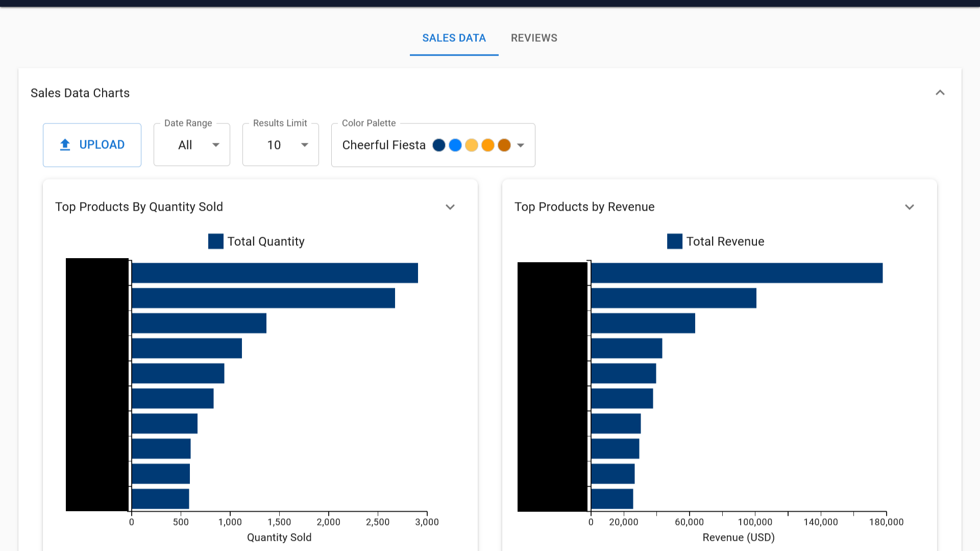Image resolution: width=980 pixels, height=551 pixels.
Task: Click the 'Top Products by Revenue' title
Action: coord(584,207)
